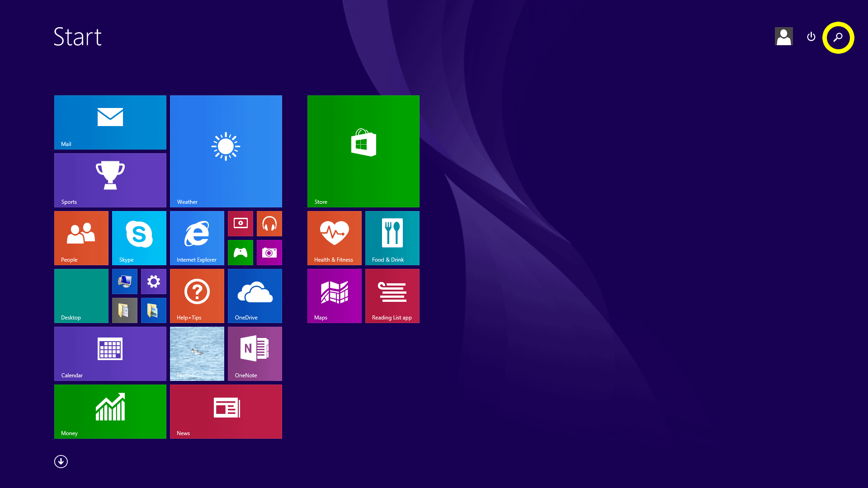Open the Reading List app tile

coord(392,296)
